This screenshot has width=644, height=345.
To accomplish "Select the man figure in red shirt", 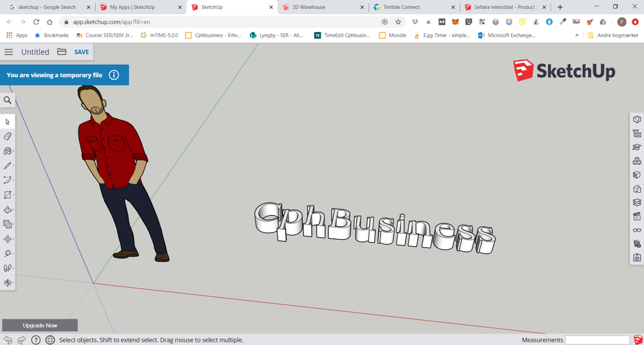I will 123,173.
